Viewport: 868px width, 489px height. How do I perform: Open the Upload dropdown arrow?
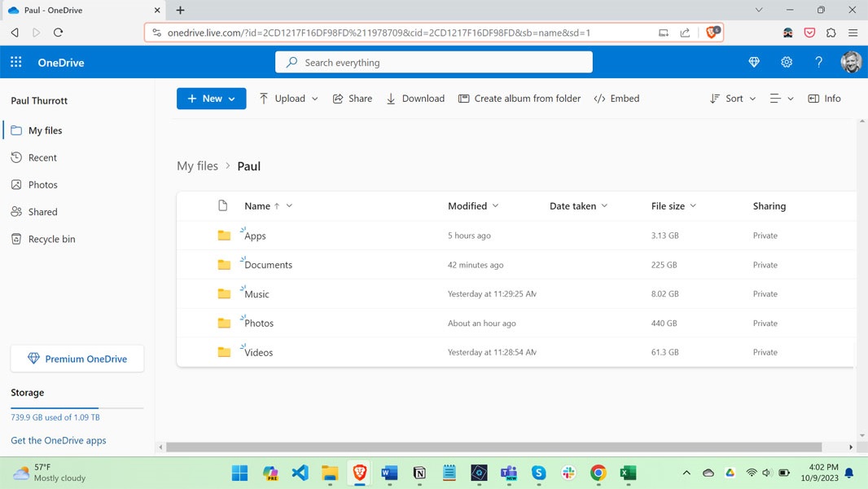coord(316,98)
